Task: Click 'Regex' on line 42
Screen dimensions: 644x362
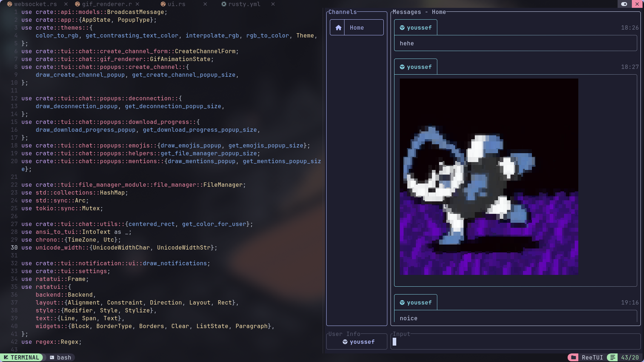Action: pos(69,342)
